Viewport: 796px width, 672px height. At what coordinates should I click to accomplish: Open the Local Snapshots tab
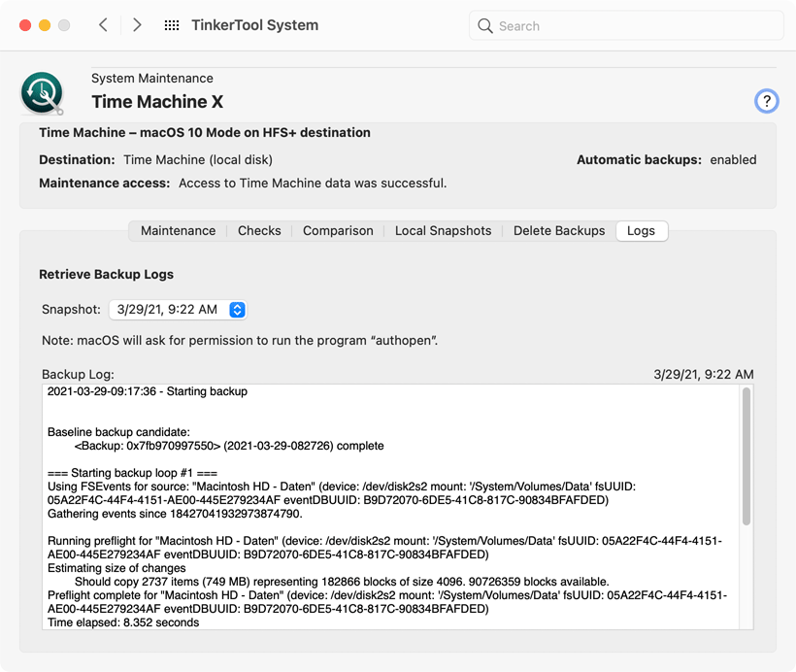[x=443, y=230]
